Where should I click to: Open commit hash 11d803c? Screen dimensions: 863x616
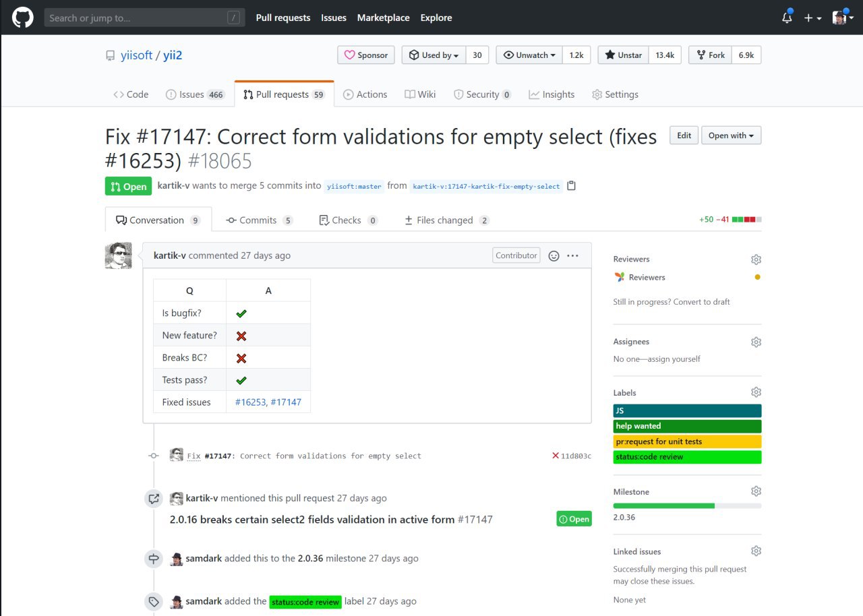[x=576, y=456]
